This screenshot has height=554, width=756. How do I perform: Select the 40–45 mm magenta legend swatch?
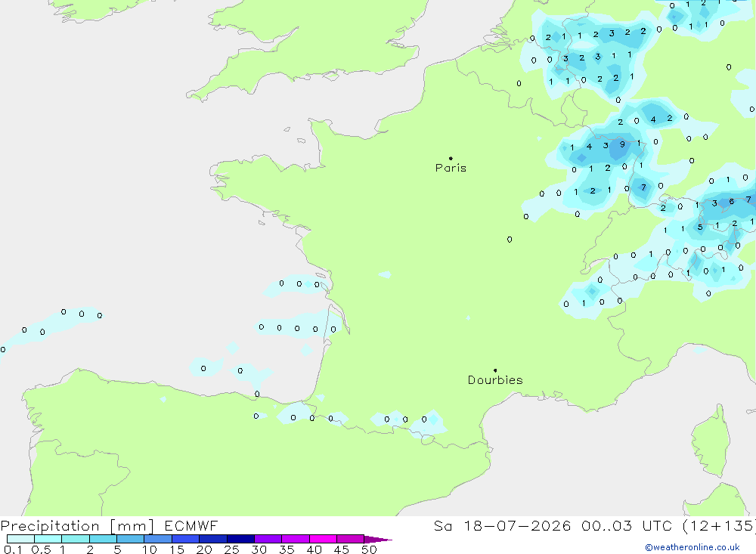click(323, 539)
